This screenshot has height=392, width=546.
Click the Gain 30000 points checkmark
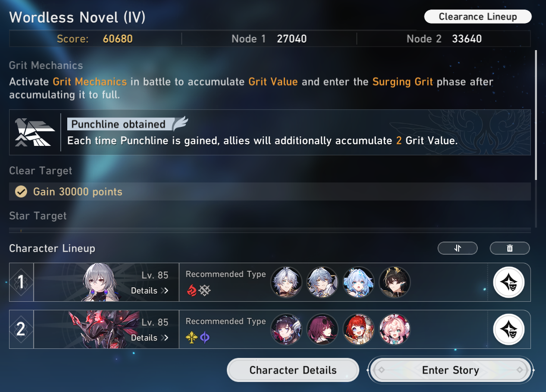[x=21, y=191]
